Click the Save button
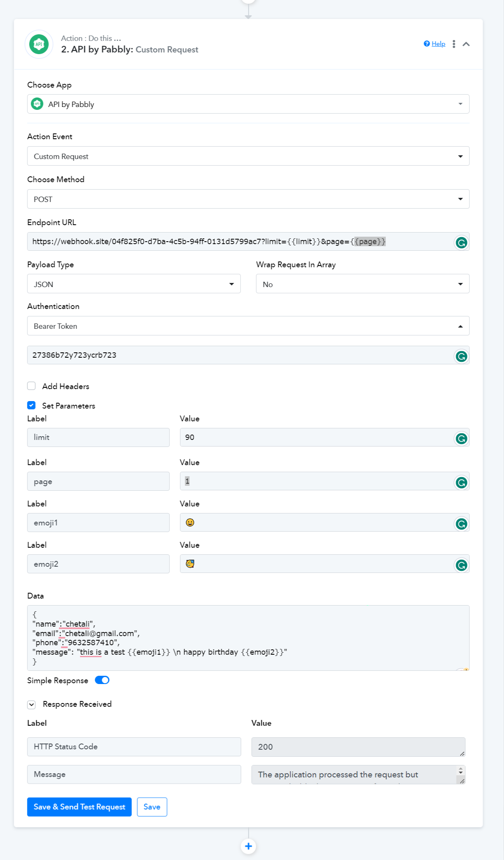 152,807
